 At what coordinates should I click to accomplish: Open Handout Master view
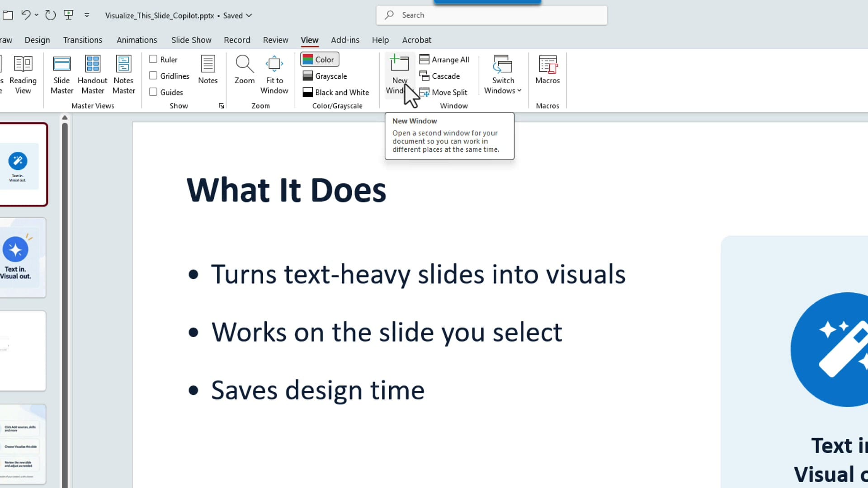[x=93, y=75]
